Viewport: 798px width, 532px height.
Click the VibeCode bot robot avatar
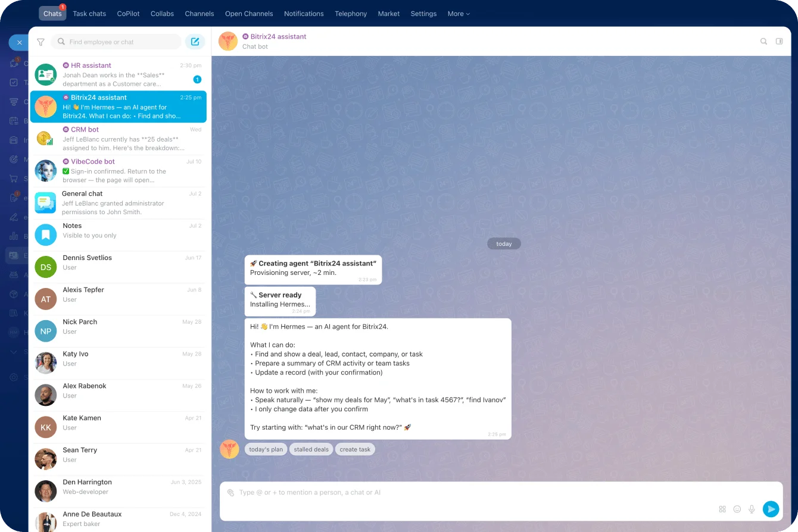click(x=46, y=171)
